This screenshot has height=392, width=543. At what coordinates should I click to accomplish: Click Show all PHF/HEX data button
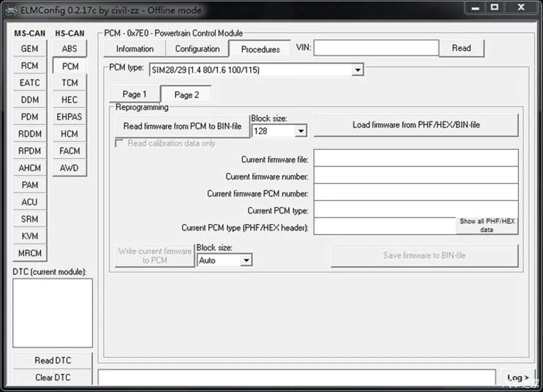[487, 225]
